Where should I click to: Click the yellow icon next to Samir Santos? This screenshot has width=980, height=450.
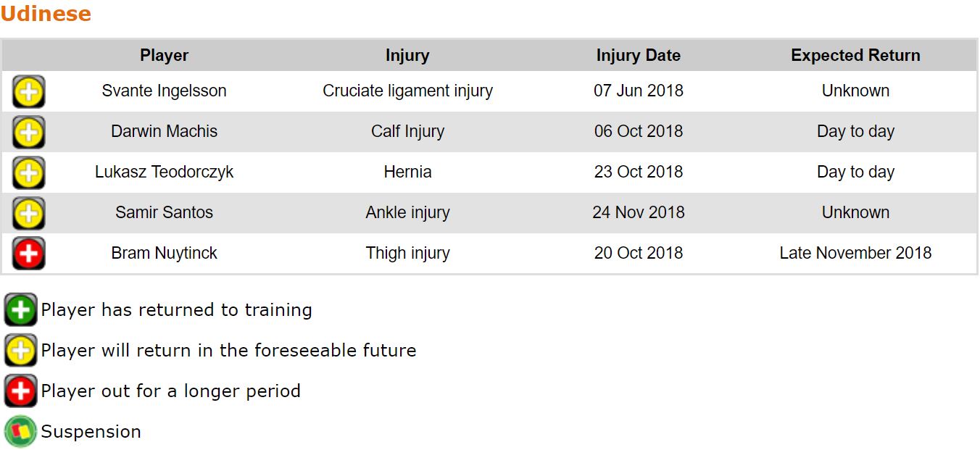[28, 213]
